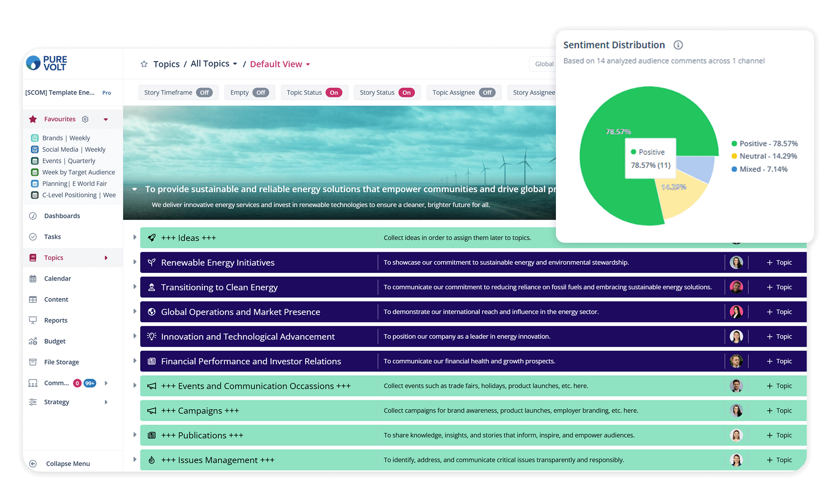The height and width of the screenshot is (504, 830).
Task: Toggle the Empty filter switch
Action: pyautogui.click(x=261, y=92)
